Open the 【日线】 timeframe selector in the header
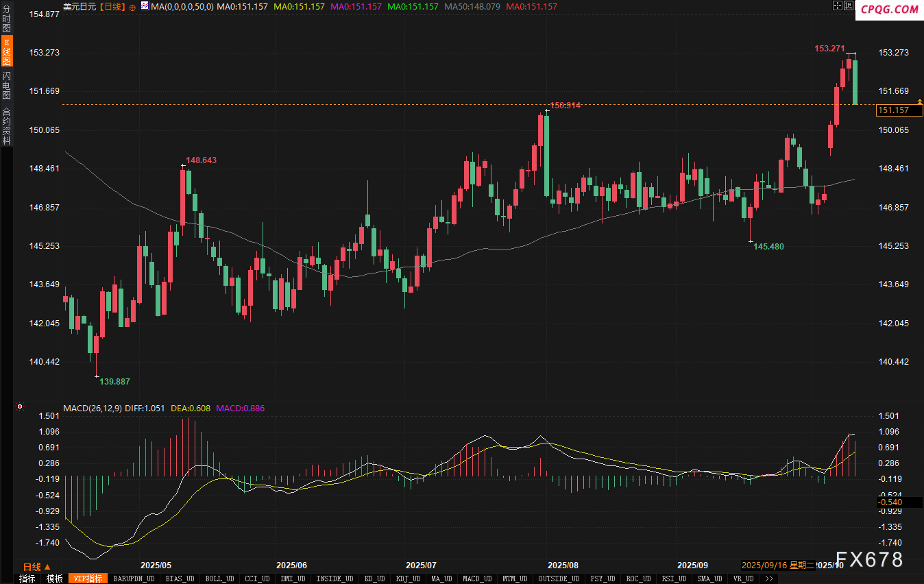The height and width of the screenshot is (584, 924). (112, 6)
